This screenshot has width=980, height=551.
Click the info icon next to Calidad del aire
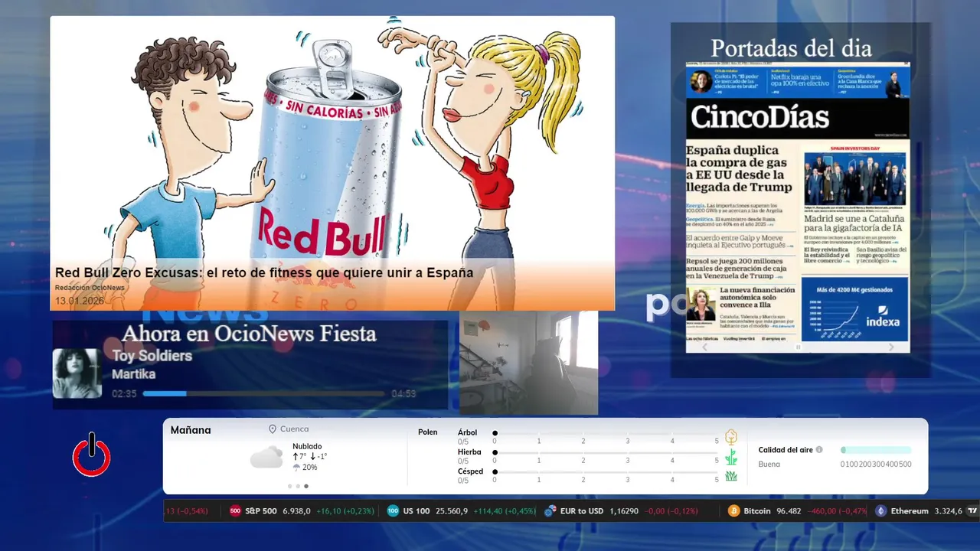[x=819, y=450]
